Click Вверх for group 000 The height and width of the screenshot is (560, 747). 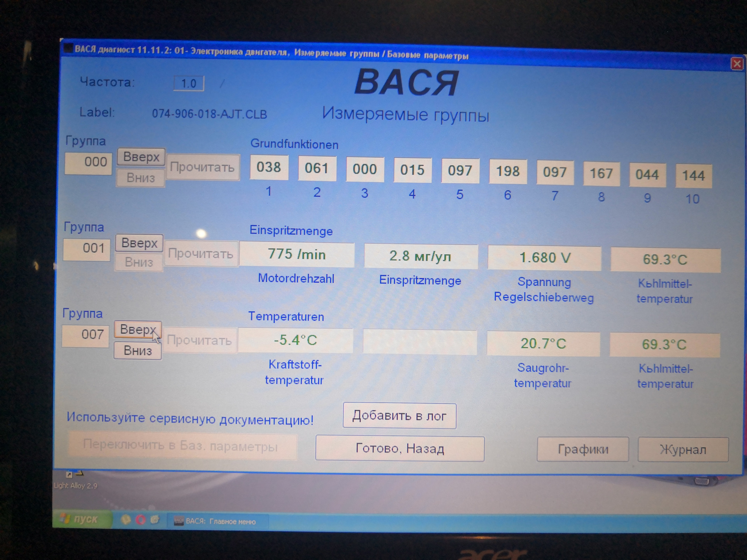point(141,157)
